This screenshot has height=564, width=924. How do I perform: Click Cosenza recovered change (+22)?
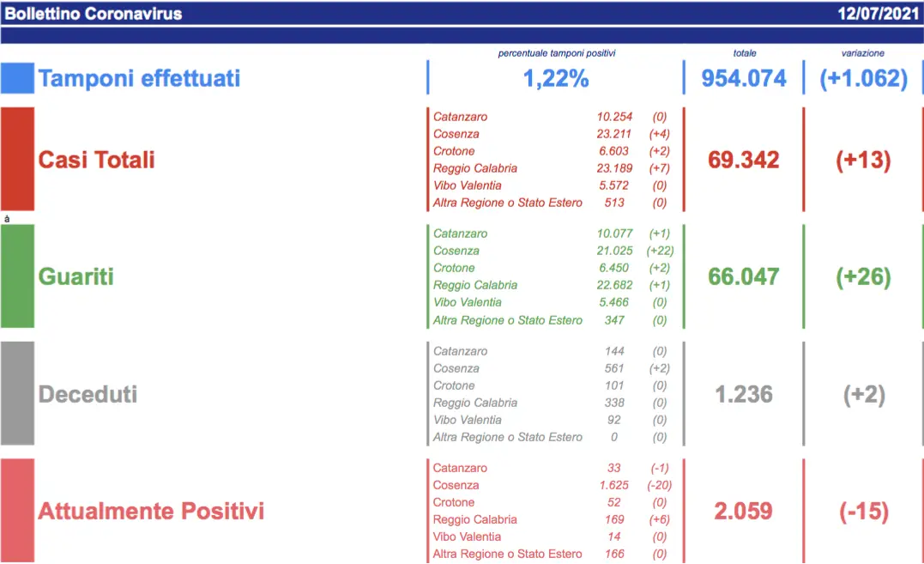[x=660, y=251]
